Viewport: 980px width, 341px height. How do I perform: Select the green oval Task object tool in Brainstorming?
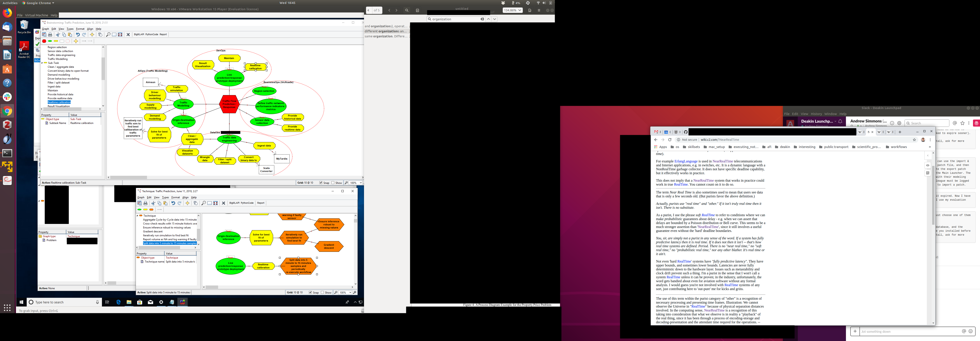50,41
